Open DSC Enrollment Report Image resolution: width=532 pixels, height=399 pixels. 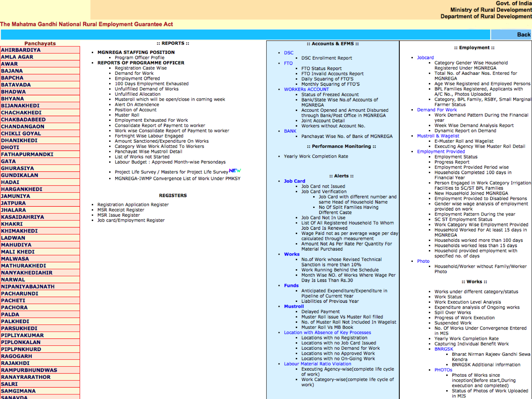coord(327,58)
